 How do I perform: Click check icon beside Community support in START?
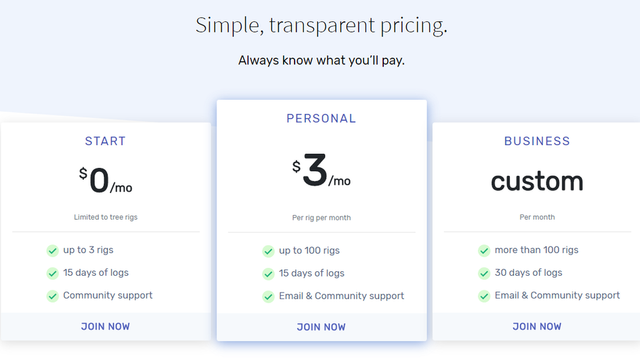[x=52, y=296]
